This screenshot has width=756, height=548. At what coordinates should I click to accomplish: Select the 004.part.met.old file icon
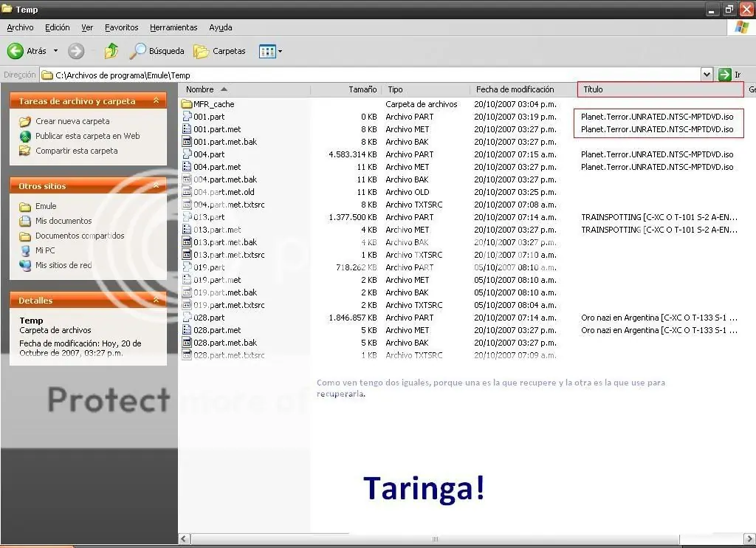[187, 191]
